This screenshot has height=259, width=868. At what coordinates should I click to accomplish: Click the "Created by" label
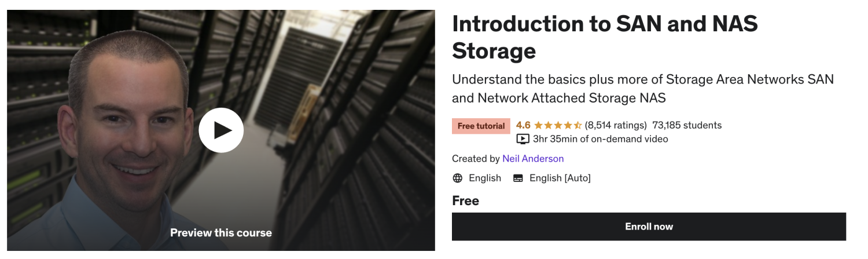(476, 159)
